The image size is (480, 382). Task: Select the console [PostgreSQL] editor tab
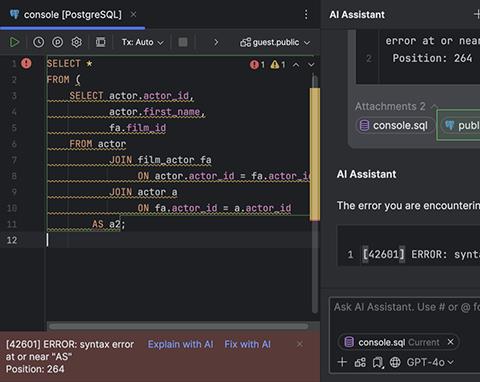pyautogui.click(x=73, y=15)
